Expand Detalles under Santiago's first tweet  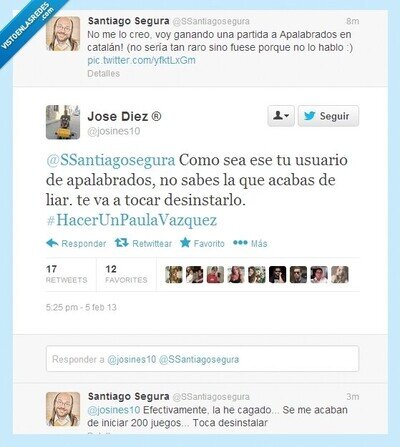103,73
